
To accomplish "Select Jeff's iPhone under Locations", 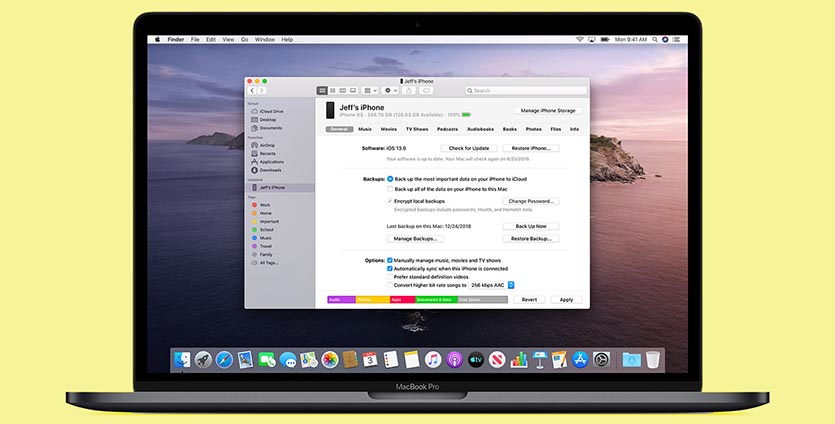I will coord(281,187).
